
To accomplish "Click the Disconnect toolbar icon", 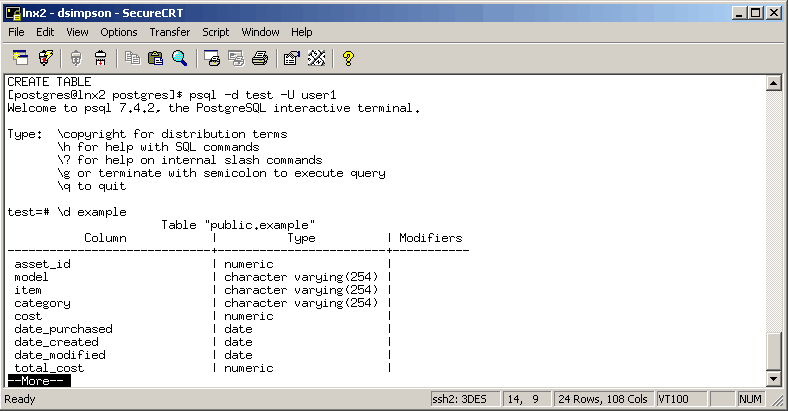I will [100, 58].
